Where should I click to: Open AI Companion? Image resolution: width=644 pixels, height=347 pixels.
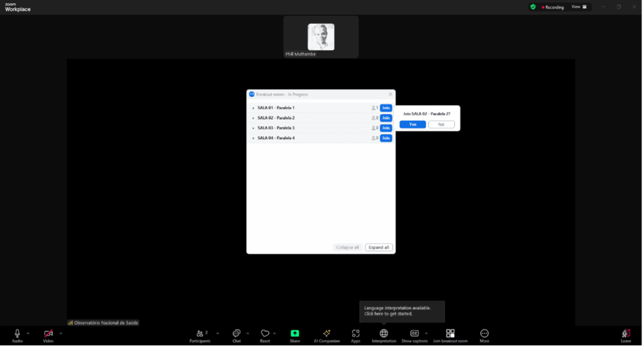(326, 333)
